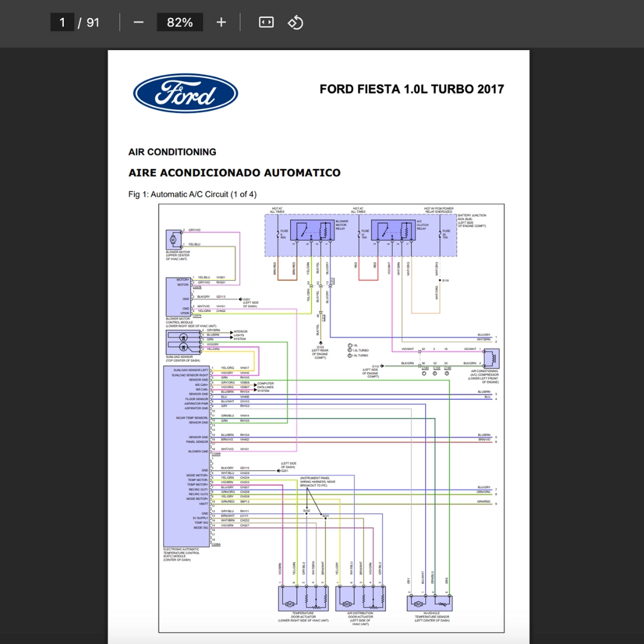Click the sunload sensor symbol
Viewport: 644px width, 644px height.
[184, 342]
